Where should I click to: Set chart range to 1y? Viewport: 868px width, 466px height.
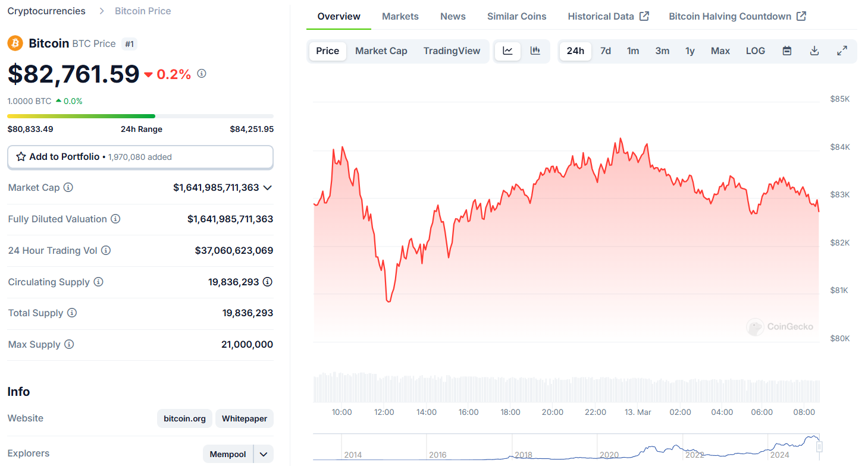[x=690, y=51]
